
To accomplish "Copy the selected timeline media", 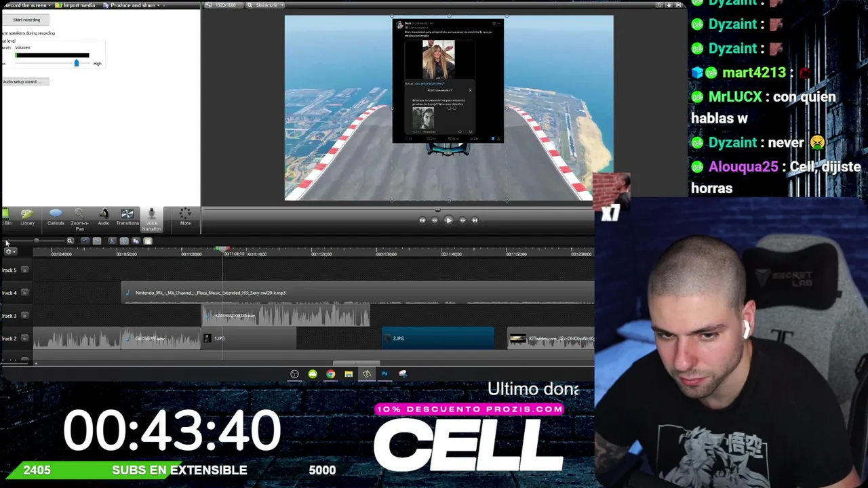I will [136, 241].
